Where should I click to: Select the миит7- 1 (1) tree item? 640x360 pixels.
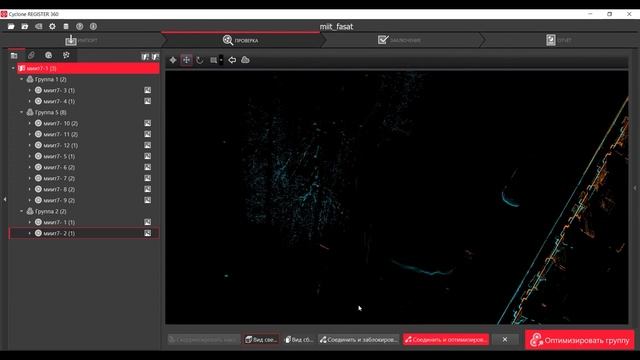tap(59, 222)
